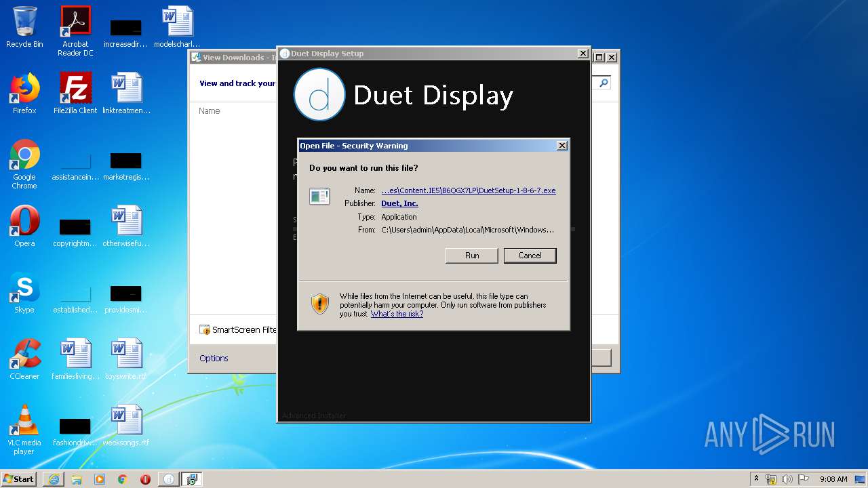Viewport: 868px width, 488px height.
Task: Click the Duet Display logo icon
Action: [x=319, y=94]
